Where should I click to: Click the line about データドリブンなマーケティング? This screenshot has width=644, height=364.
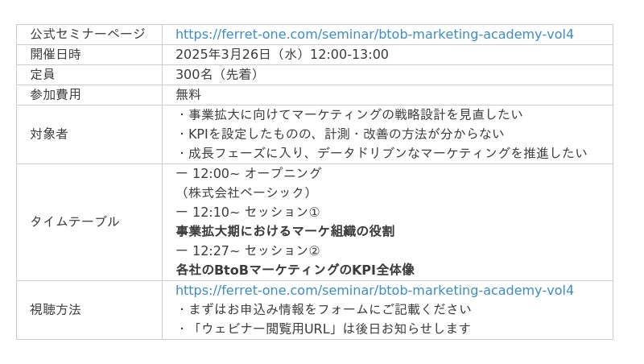tap(382, 153)
